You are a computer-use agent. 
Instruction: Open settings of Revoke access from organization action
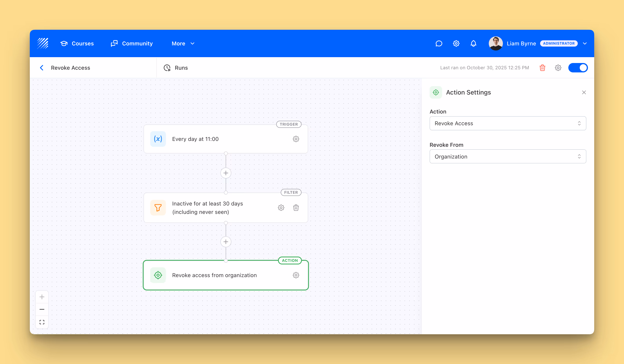tap(296, 275)
